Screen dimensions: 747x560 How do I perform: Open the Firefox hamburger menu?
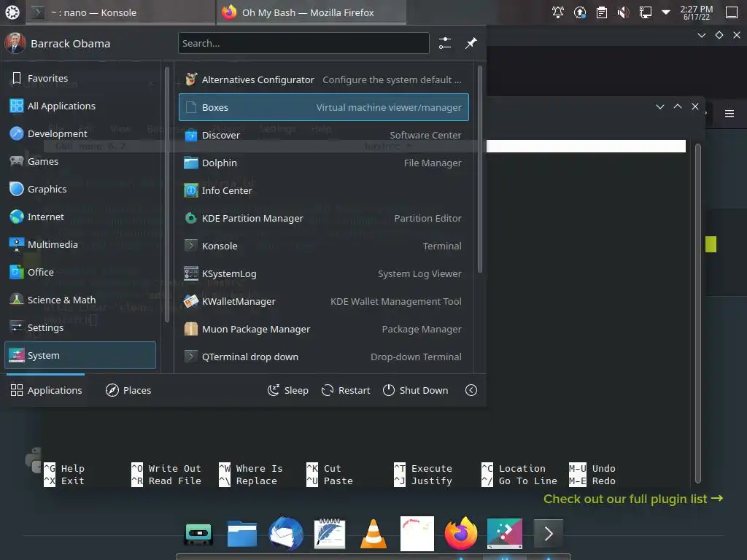tap(729, 113)
